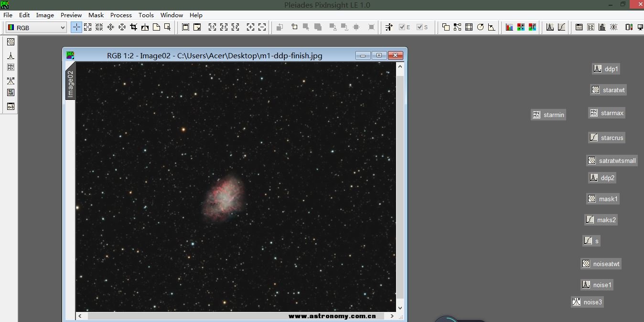The height and width of the screenshot is (322, 644).
Task: Open the Edit menu
Action: coord(24,15)
